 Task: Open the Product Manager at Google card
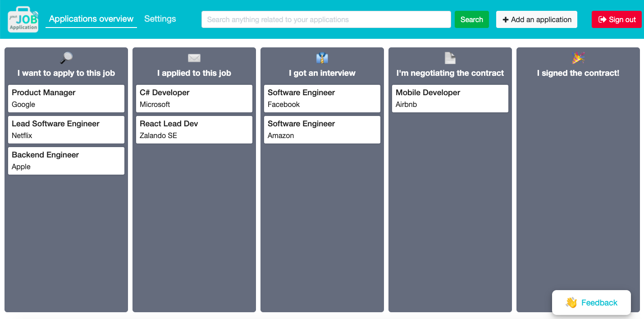[66, 98]
